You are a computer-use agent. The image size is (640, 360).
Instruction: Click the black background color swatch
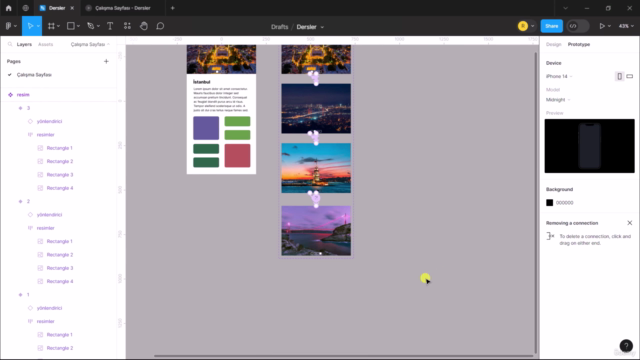549,202
